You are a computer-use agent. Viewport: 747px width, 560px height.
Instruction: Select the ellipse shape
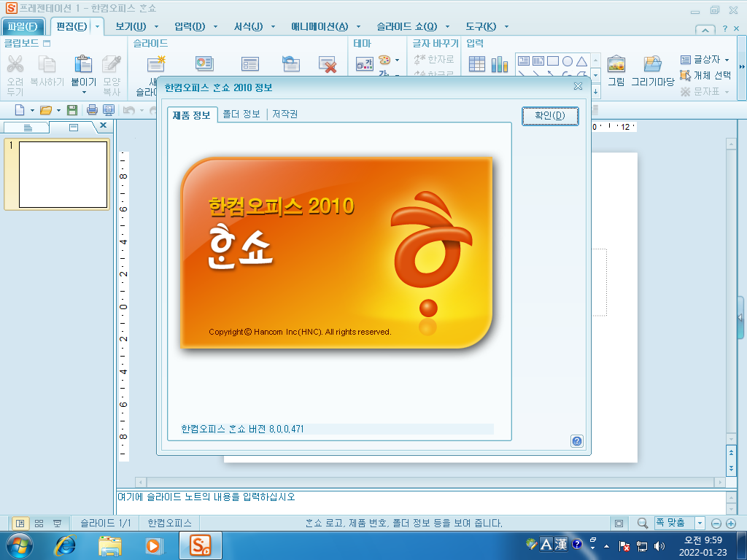(567, 61)
